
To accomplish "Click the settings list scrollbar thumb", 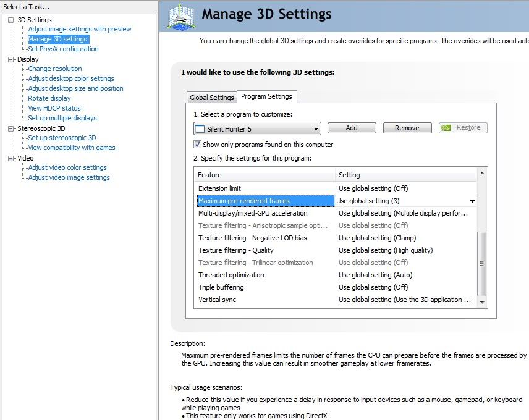I will (x=482, y=263).
